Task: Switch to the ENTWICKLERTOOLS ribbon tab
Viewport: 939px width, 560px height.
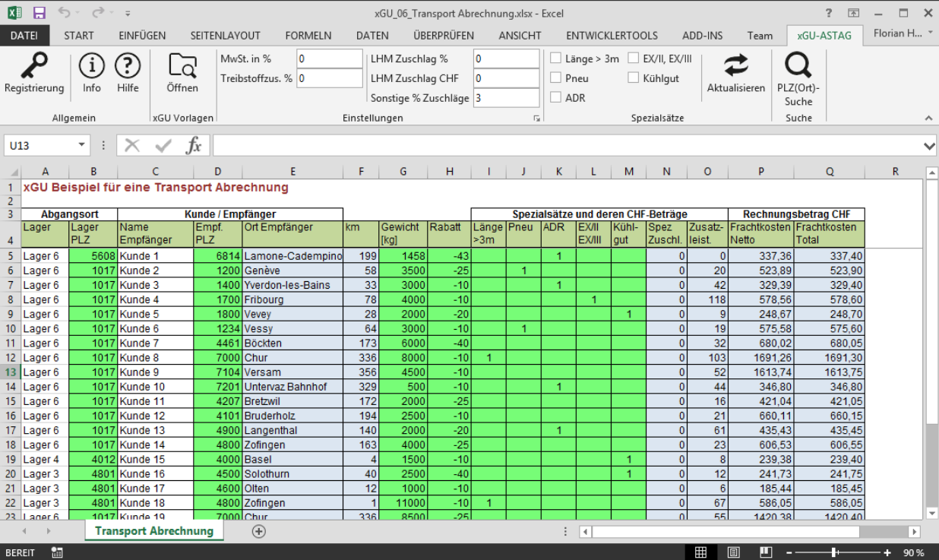Action: click(x=612, y=35)
